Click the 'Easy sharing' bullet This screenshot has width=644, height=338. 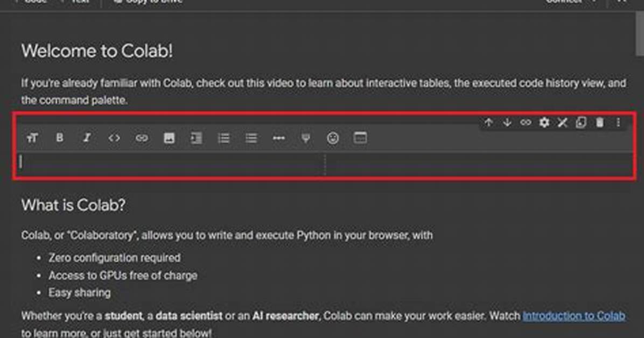pos(79,293)
